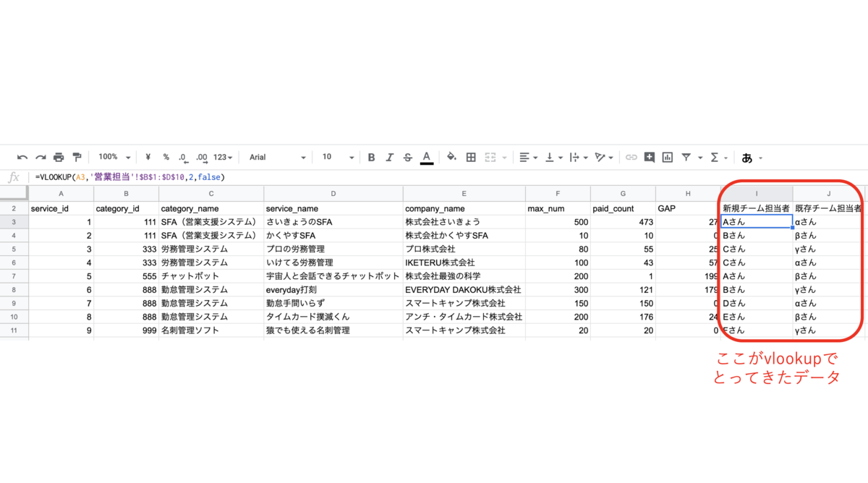Insert a link
868x483 pixels.
pos(632,157)
